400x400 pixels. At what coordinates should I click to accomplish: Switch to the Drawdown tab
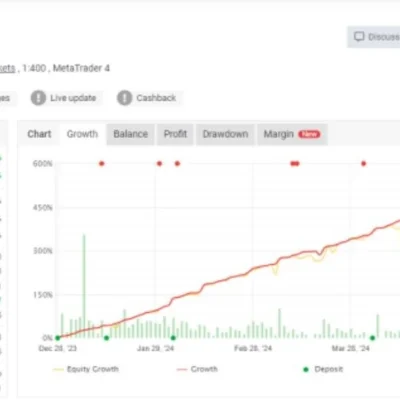point(225,134)
